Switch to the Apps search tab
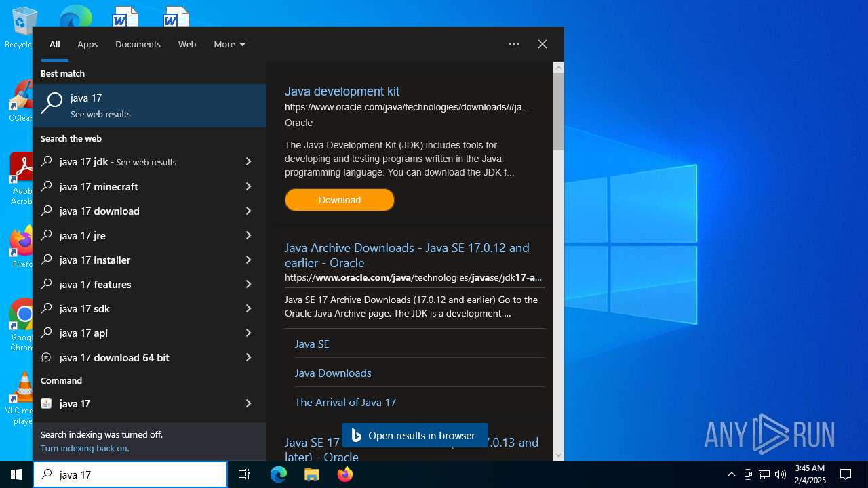The width and height of the screenshot is (868, 488). 87,44
